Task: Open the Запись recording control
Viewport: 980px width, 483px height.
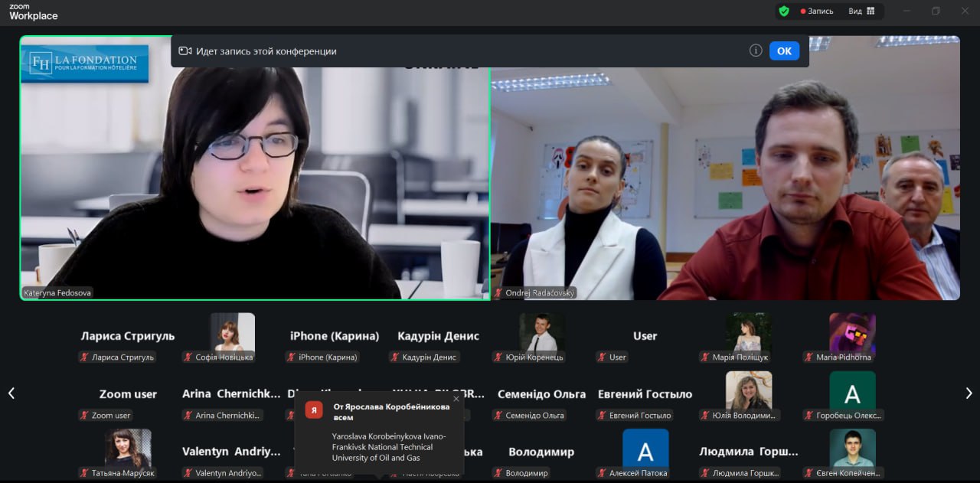Action: tap(816, 11)
